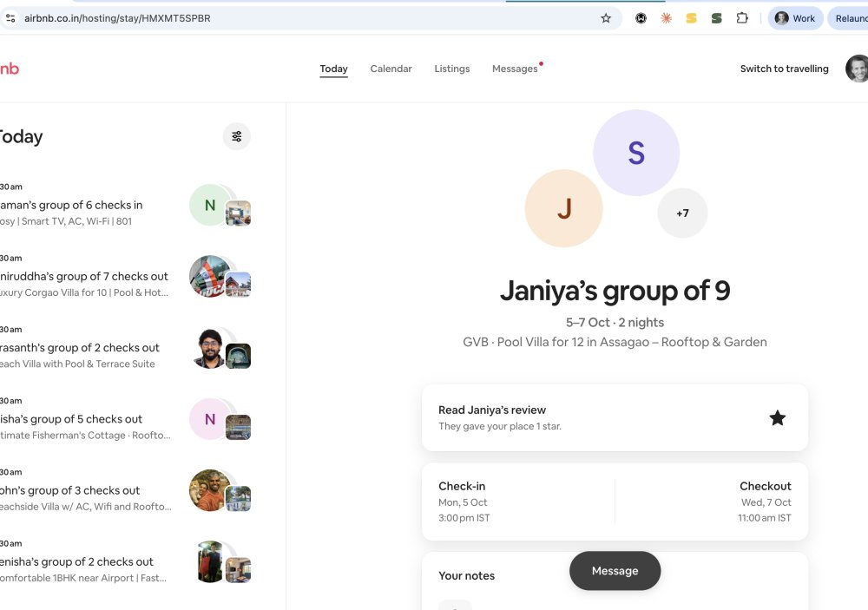This screenshot has width=868, height=610.
Task: Open Read Janiya's review card
Action: [x=615, y=418]
